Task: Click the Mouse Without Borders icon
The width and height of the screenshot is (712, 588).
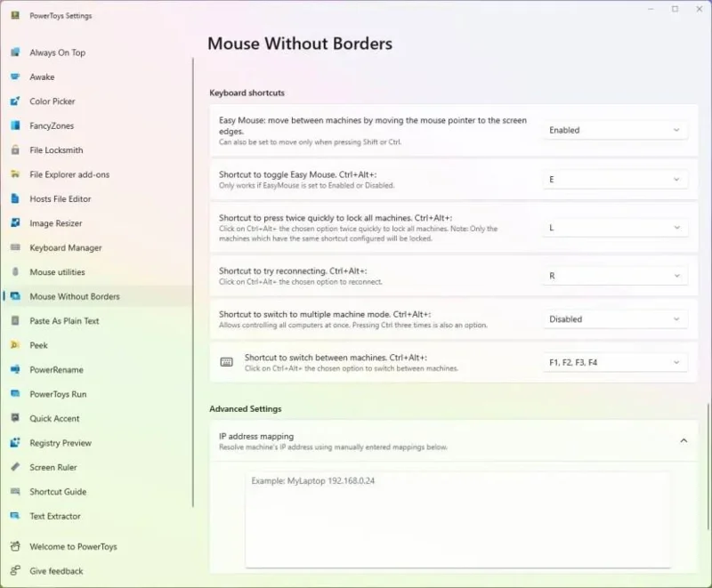Action: click(x=15, y=296)
